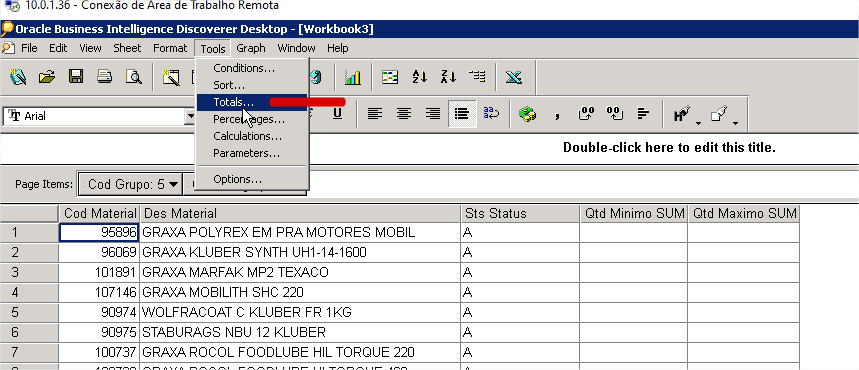Select Sort... from Tools menu
The image size is (859, 370).
click(252, 86)
